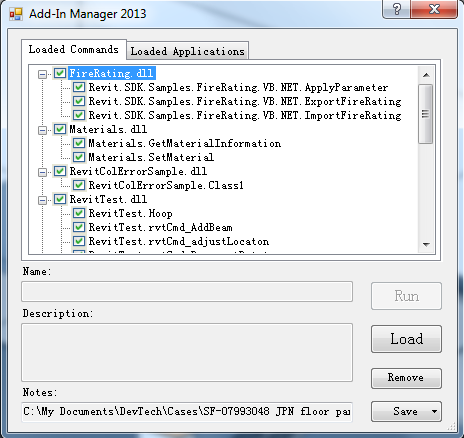464x438 pixels.
Task: Toggle the Materials.GetMaterialInformation checkbox
Action: (x=79, y=143)
